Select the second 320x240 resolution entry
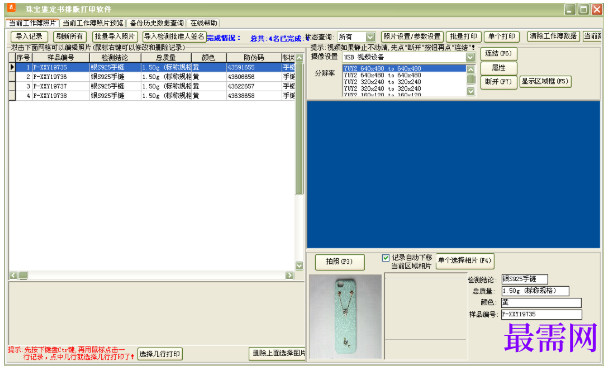Viewport: 616px width, 369px height. [404, 88]
